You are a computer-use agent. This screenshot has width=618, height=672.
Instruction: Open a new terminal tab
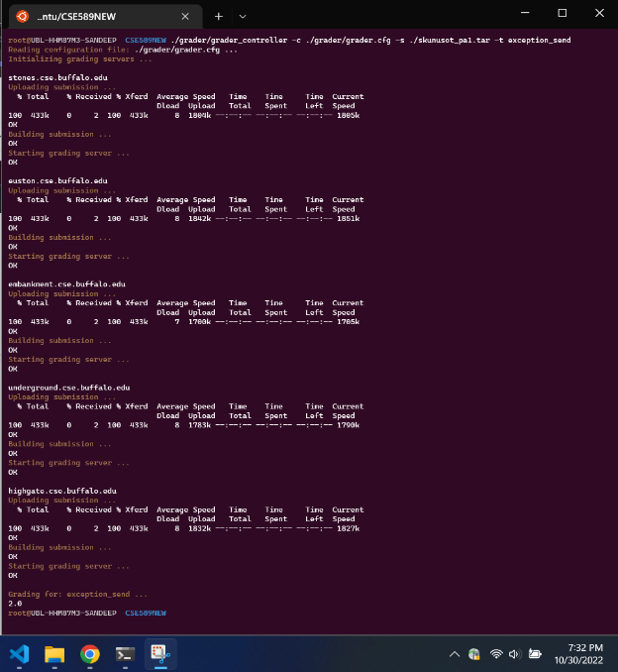coord(219,17)
